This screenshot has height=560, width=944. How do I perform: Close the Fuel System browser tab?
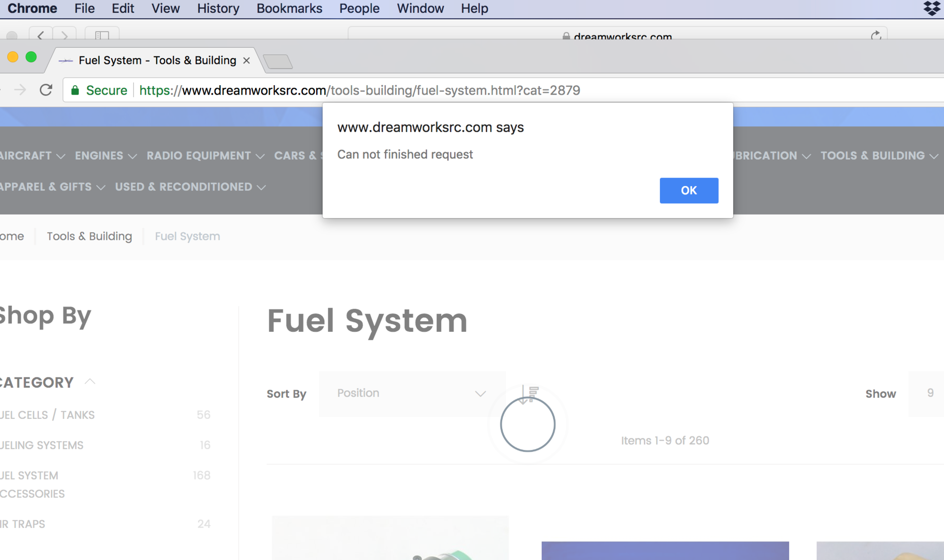click(x=246, y=61)
